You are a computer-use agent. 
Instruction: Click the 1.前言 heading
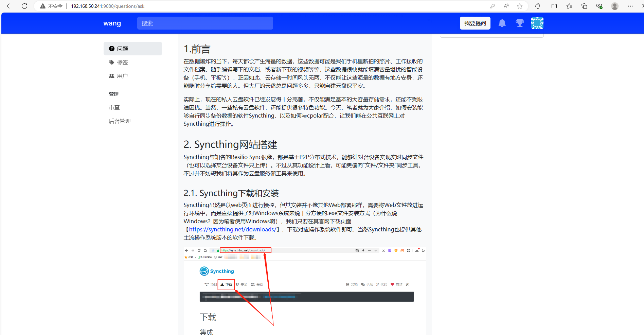click(x=197, y=49)
